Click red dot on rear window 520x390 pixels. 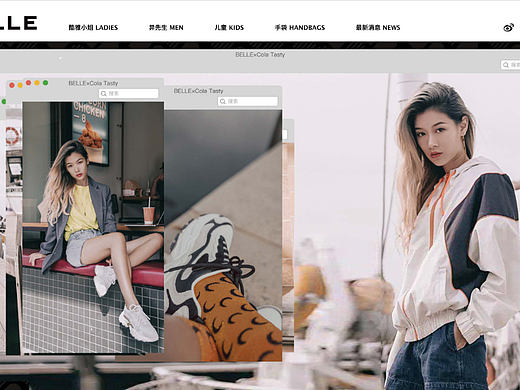(12, 85)
